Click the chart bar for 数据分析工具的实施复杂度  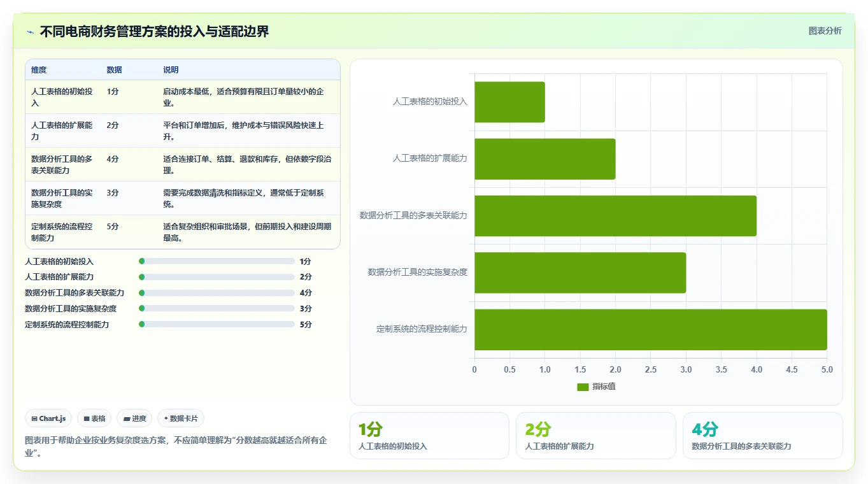coord(580,273)
